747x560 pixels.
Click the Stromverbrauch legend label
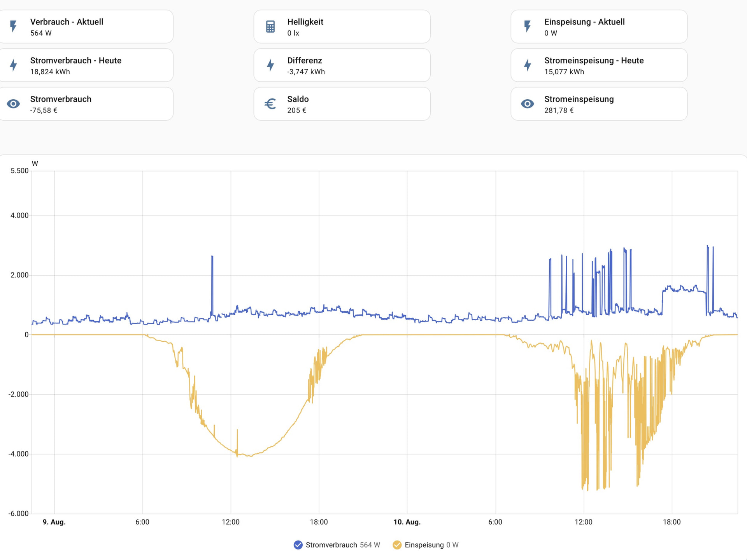pos(331,545)
